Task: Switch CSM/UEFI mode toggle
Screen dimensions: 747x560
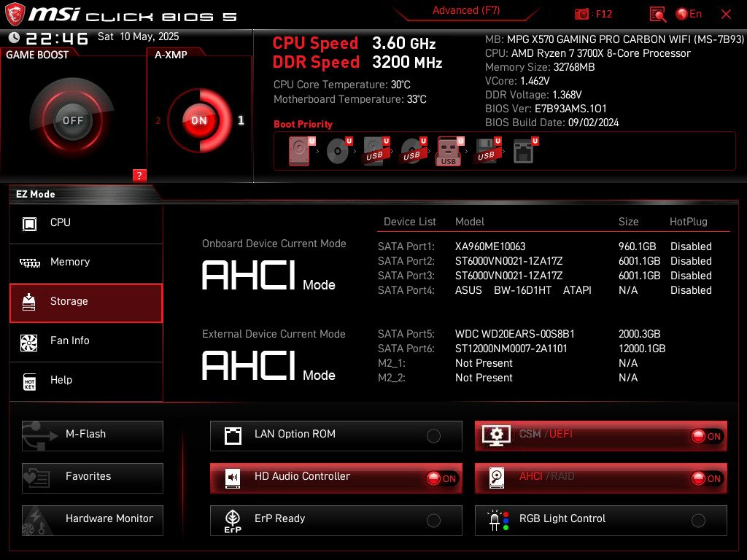Action: (x=708, y=435)
